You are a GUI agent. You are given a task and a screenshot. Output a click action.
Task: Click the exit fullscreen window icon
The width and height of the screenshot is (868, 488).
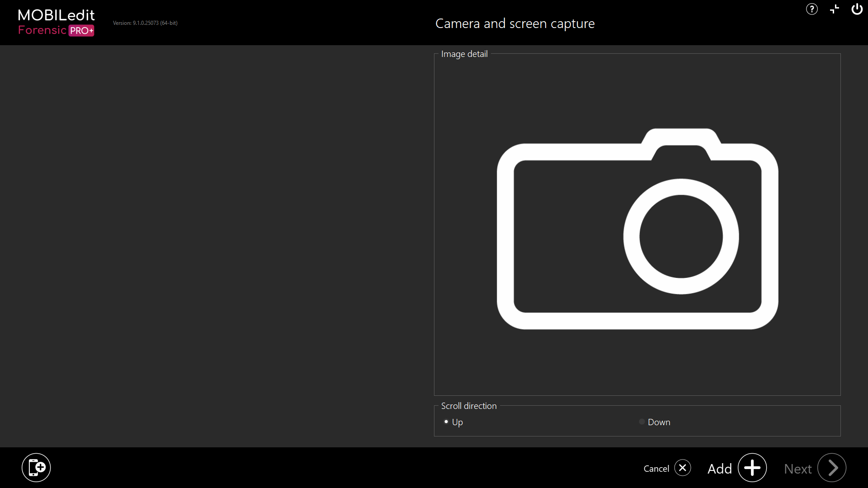click(835, 9)
